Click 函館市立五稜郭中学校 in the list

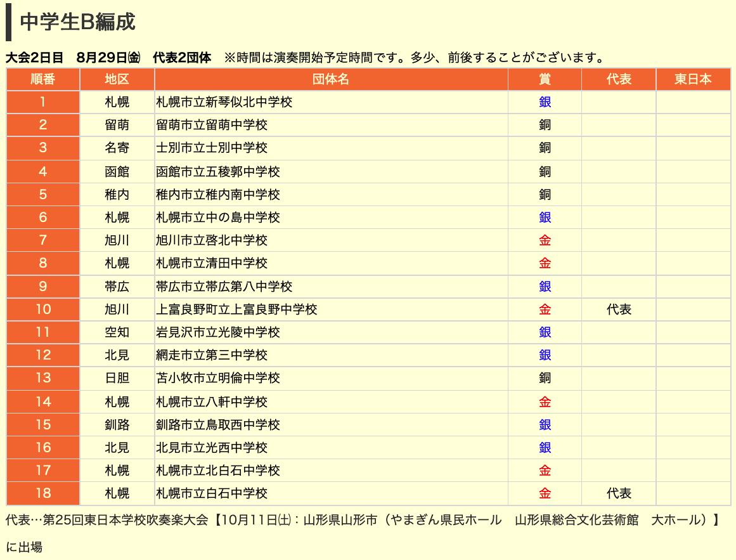point(218,172)
